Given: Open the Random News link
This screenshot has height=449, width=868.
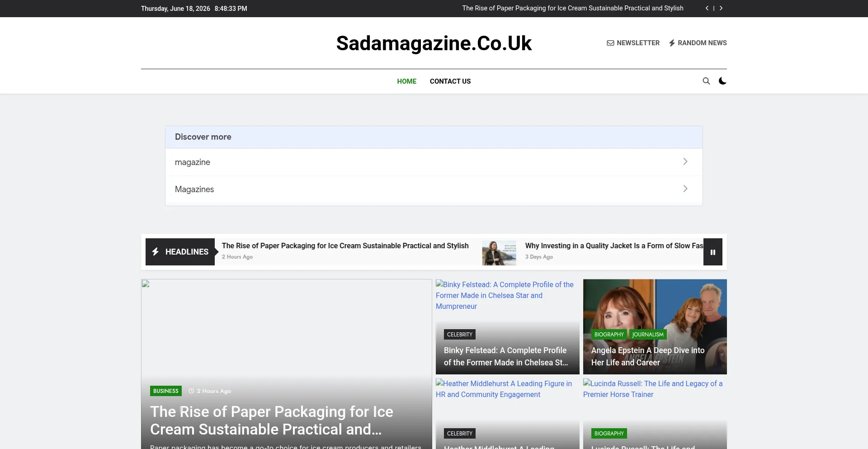Looking at the screenshot, I should click(x=698, y=43).
